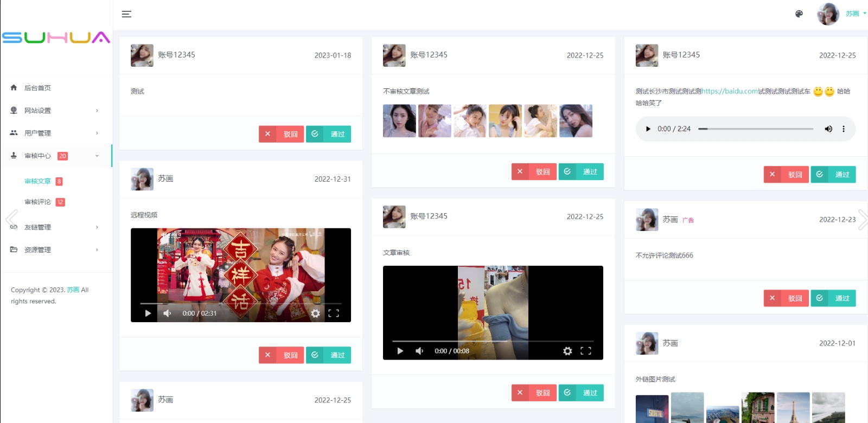Enter fullscreen in 远程视频 player
The image size is (868, 423).
334,313
